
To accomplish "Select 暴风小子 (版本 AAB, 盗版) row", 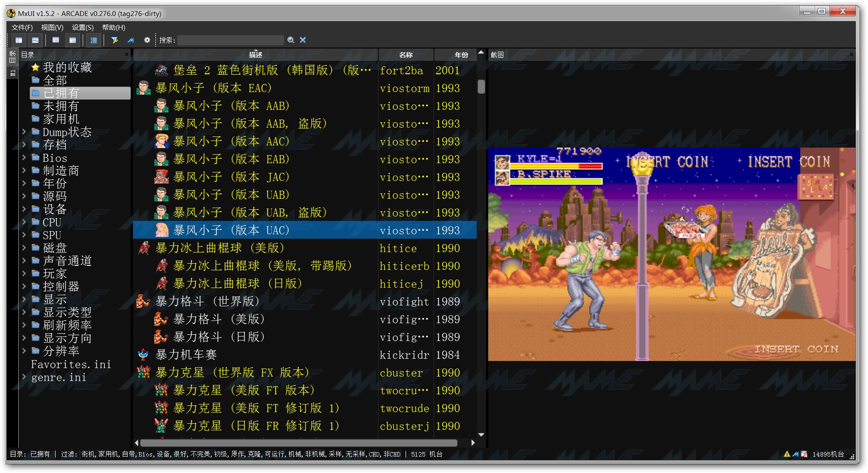I will click(305, 124).
